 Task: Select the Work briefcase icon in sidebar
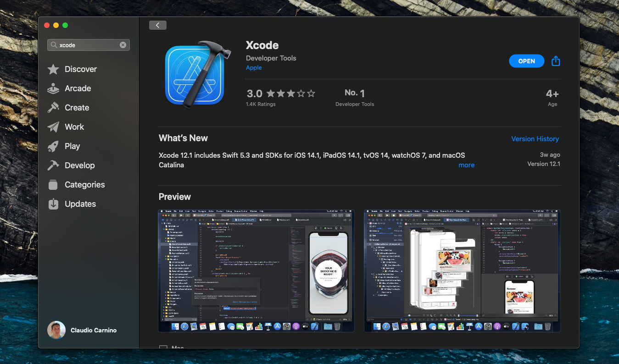56,127
